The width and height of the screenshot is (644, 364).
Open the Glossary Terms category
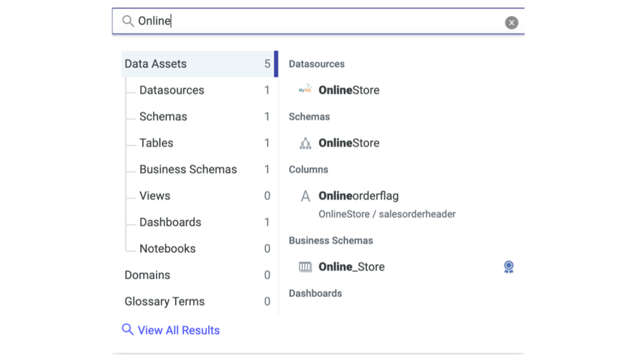[x=164, y=301]
